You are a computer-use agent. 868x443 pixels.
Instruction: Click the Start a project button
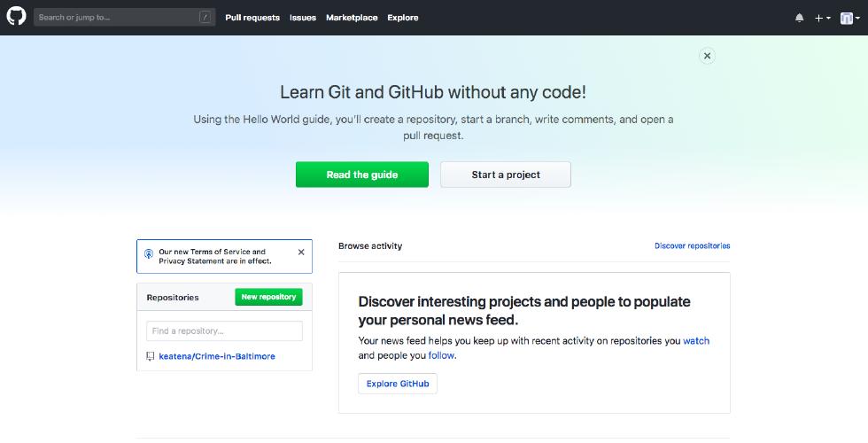[506, 175]
